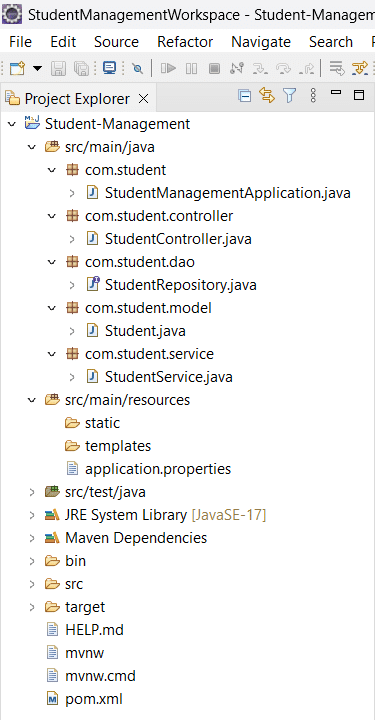
Task: Collapse the com.student.model package
Action: pyautogui.click(x=51, y=308)
